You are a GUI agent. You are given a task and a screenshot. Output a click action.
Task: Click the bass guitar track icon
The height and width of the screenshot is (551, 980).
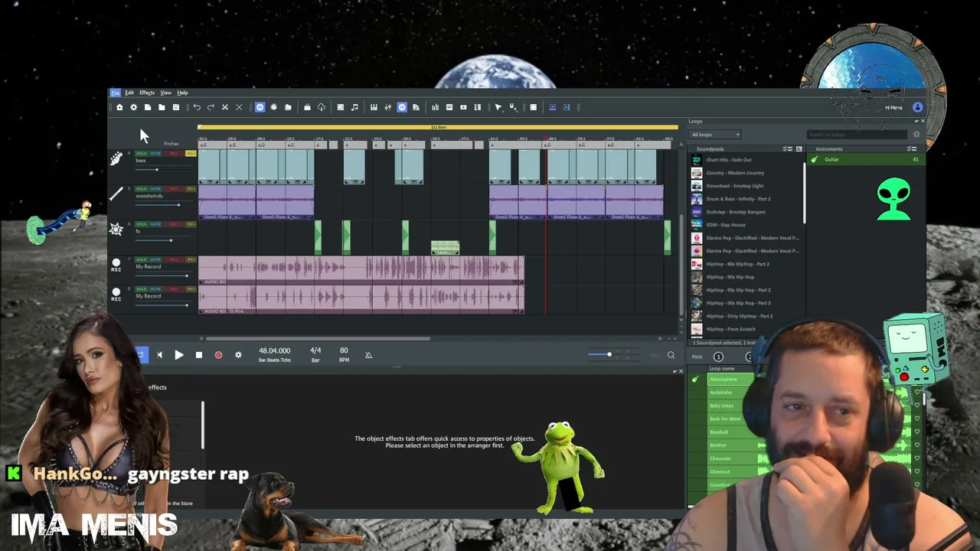click(x=116, y=158)
